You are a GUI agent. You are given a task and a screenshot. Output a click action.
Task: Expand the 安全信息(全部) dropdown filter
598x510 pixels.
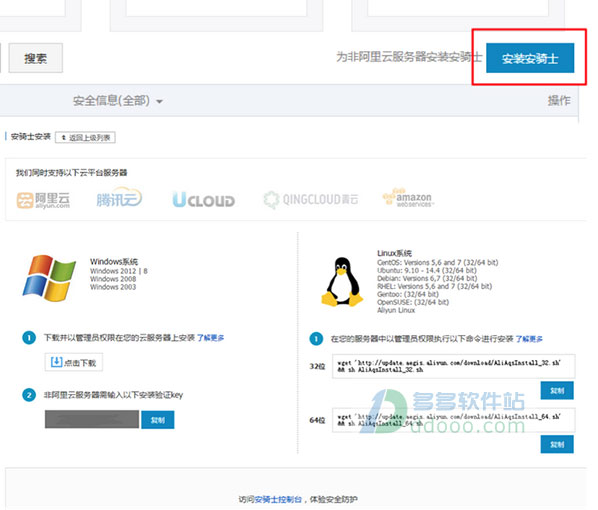(x=117, y=101)
